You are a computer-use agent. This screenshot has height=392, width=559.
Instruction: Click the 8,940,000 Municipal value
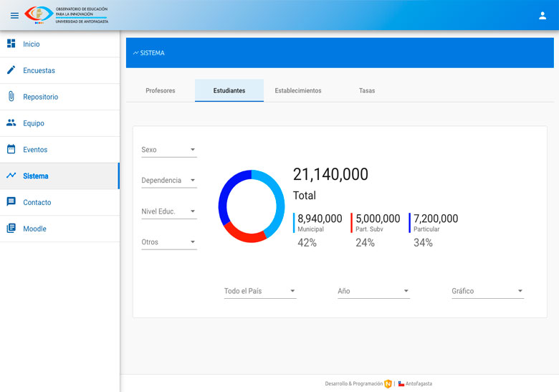[320, 219]
